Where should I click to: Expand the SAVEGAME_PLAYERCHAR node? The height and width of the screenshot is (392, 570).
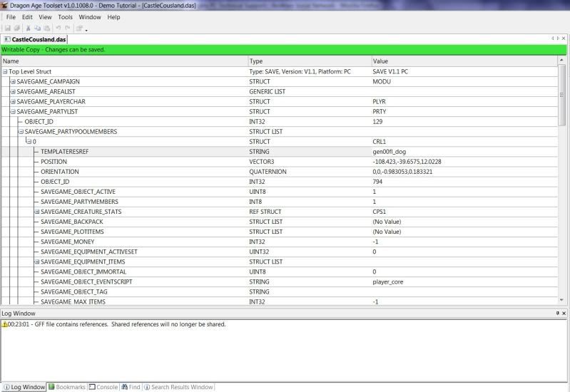13,102
